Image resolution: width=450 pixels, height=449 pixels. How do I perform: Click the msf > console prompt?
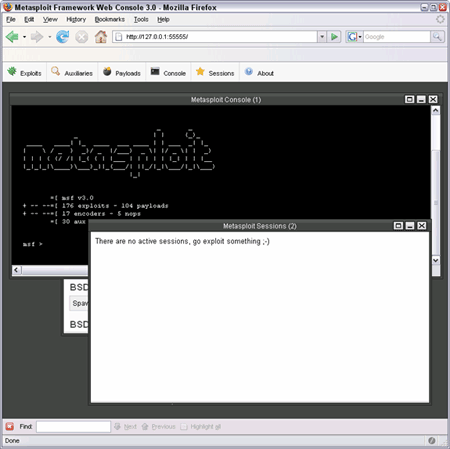32,244
